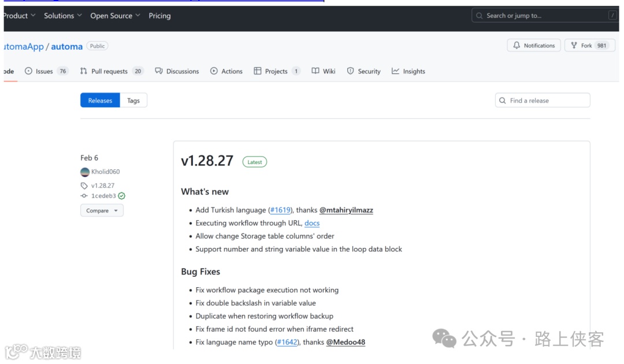Click the Fork icon
624x364 pixels.
[x=574, y=45]
